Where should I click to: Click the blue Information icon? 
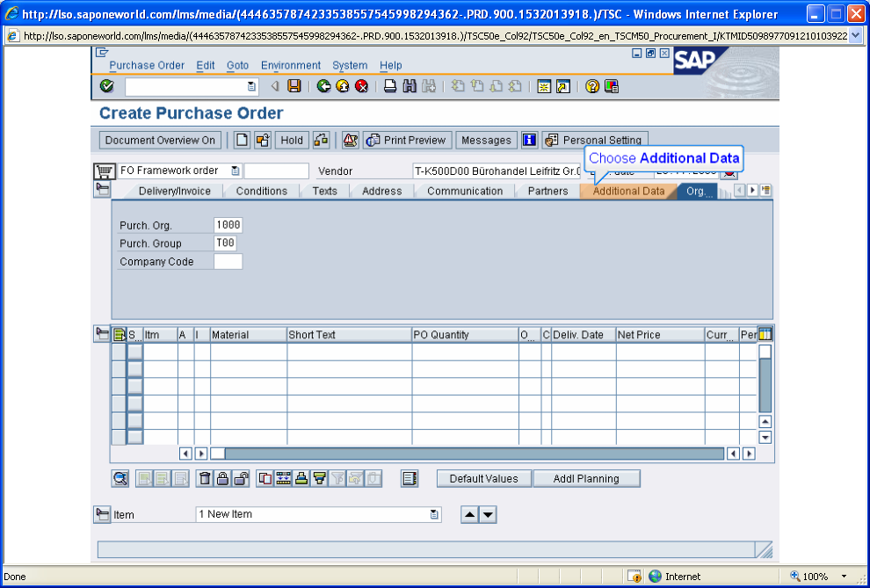[x=529, y=140]
